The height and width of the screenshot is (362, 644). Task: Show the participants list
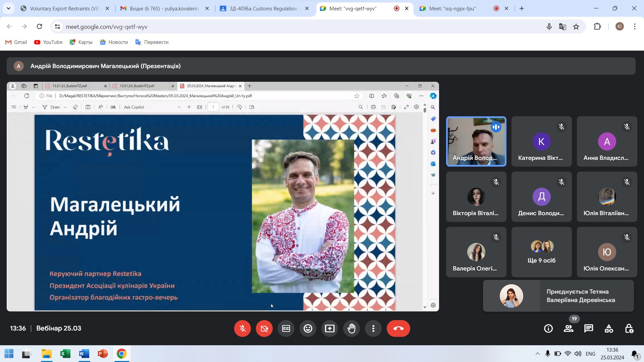[568, 328]
